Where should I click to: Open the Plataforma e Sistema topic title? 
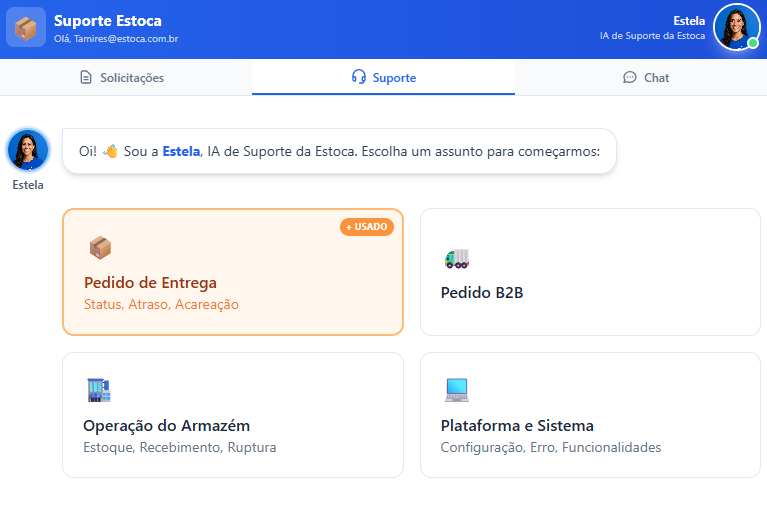(x=517, y=425)
